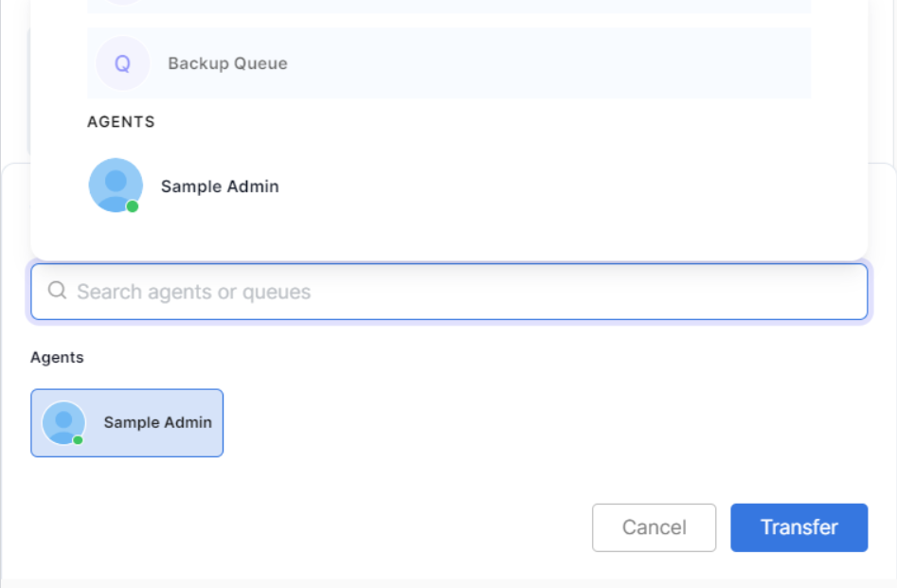
Task: Click empty row area right of Sample Admin suggestion
Action: pyautogui.click(x=568, y=187)
